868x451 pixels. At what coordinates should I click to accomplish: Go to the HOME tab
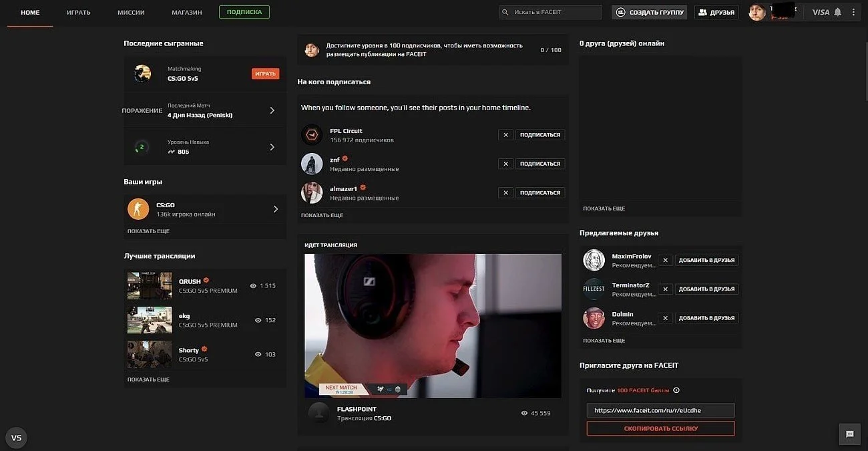(30, 12)
